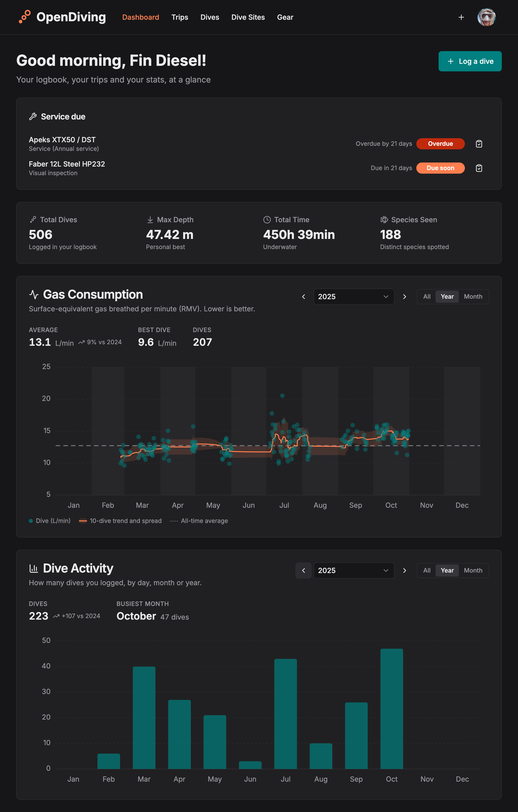Select All range in Dive Activity

427,571
